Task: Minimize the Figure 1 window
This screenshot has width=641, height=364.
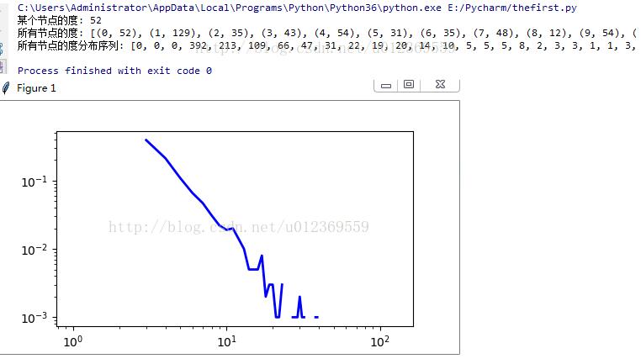Action: (x=386, y=85)
